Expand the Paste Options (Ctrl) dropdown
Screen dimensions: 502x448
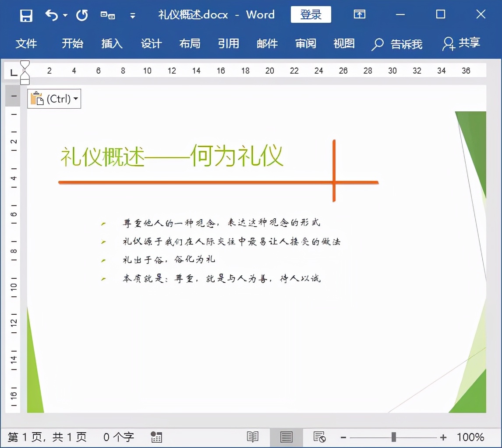(x=75, y=98)
